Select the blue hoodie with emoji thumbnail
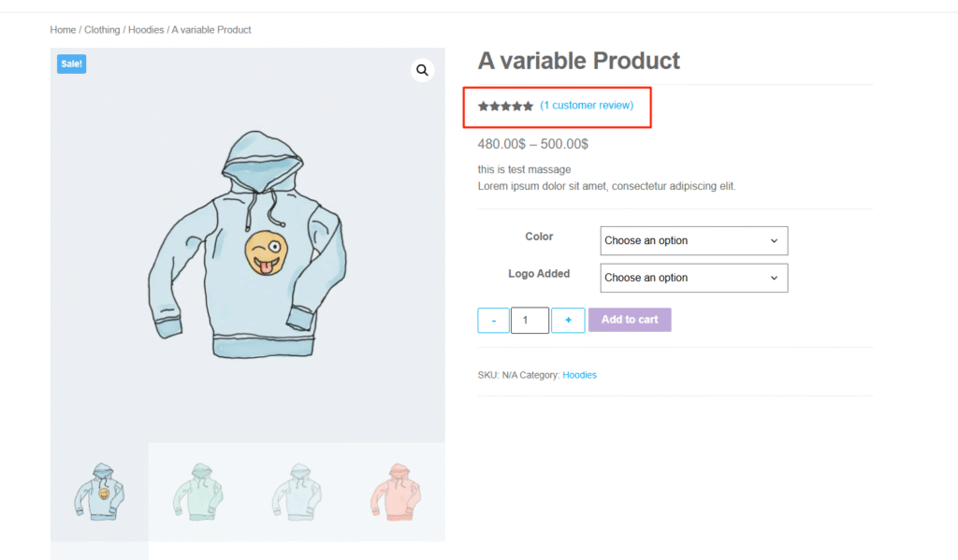 tap(99, 491)
